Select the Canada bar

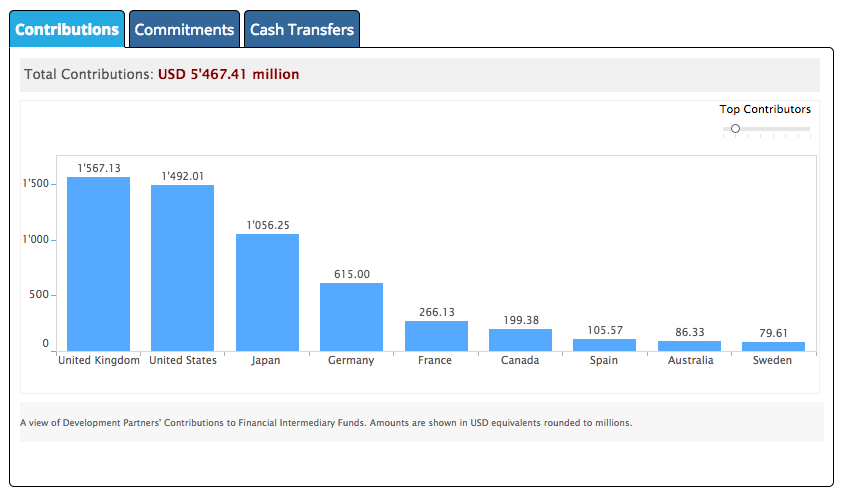(x=520, y=340)
